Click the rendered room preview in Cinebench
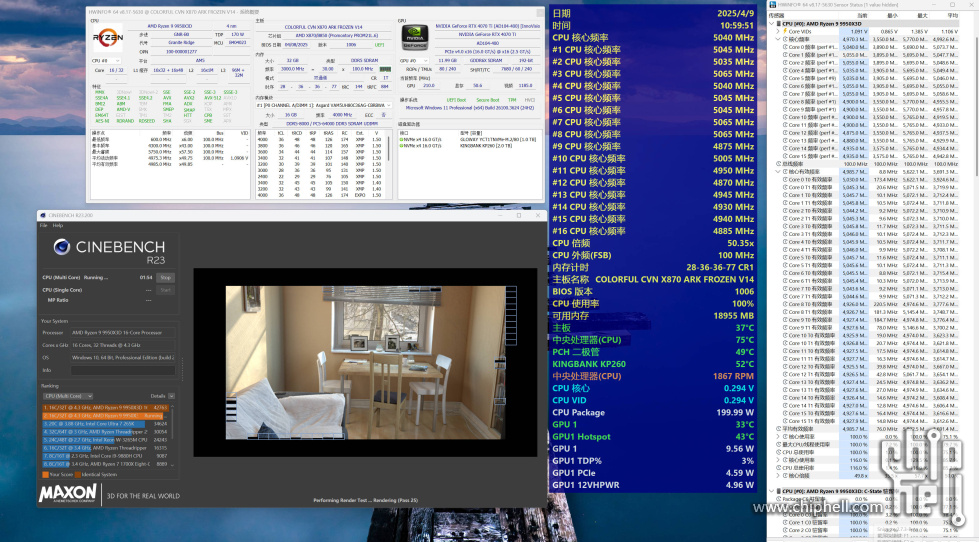 (x=363, y=362)
